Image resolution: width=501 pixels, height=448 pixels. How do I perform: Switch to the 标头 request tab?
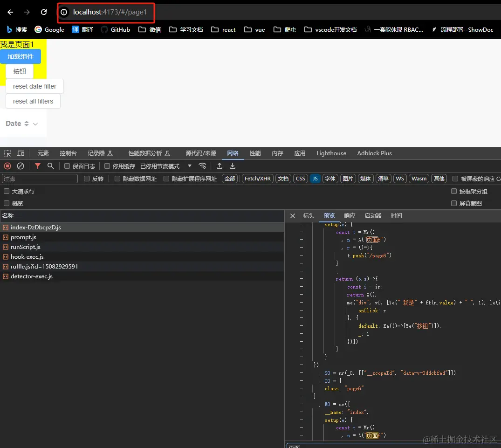[x=309, y=216]
